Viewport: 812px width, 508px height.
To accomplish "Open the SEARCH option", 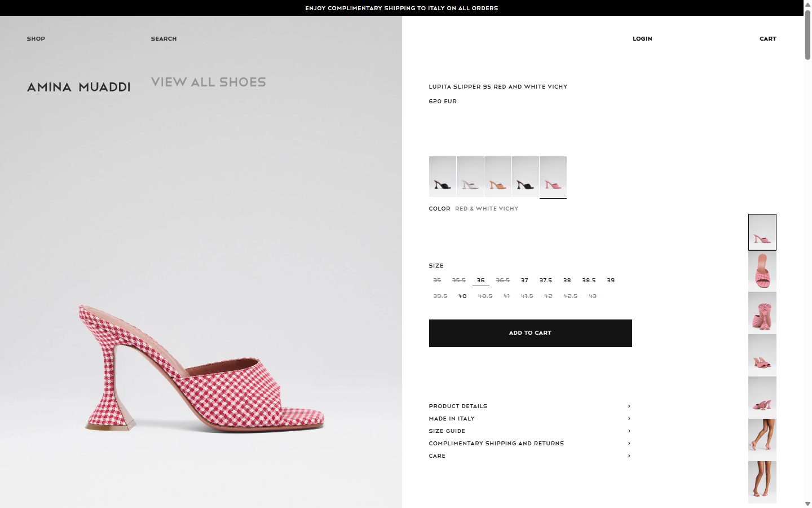I will coord(164,39).
